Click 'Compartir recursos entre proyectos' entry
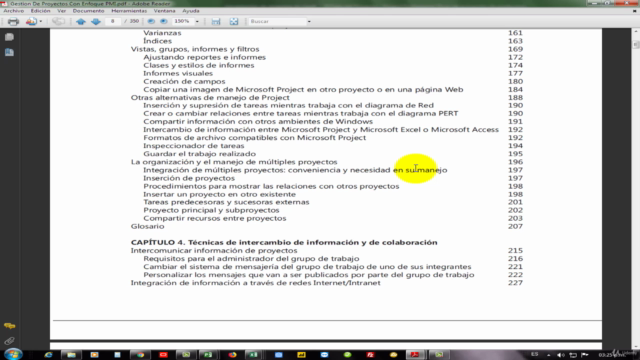The image size is (640, 360). click(x=214, y=218)
